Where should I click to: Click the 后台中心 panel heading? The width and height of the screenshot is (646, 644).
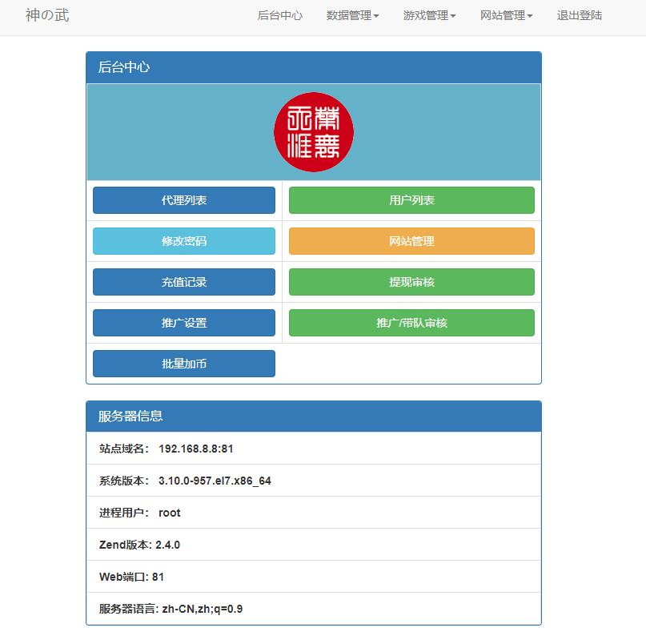point(314,67)
